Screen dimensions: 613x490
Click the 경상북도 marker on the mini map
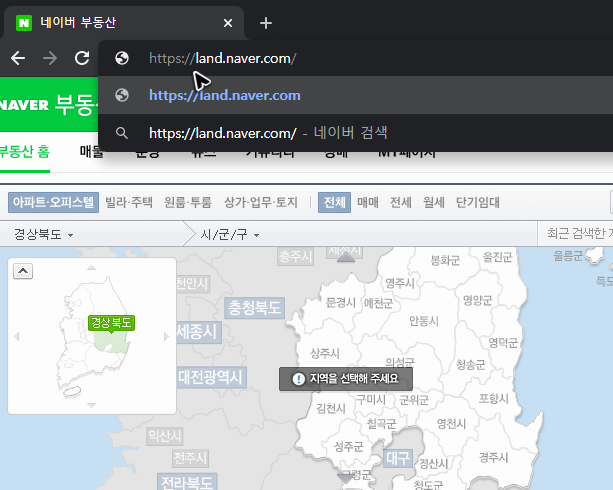coord(111,323)
